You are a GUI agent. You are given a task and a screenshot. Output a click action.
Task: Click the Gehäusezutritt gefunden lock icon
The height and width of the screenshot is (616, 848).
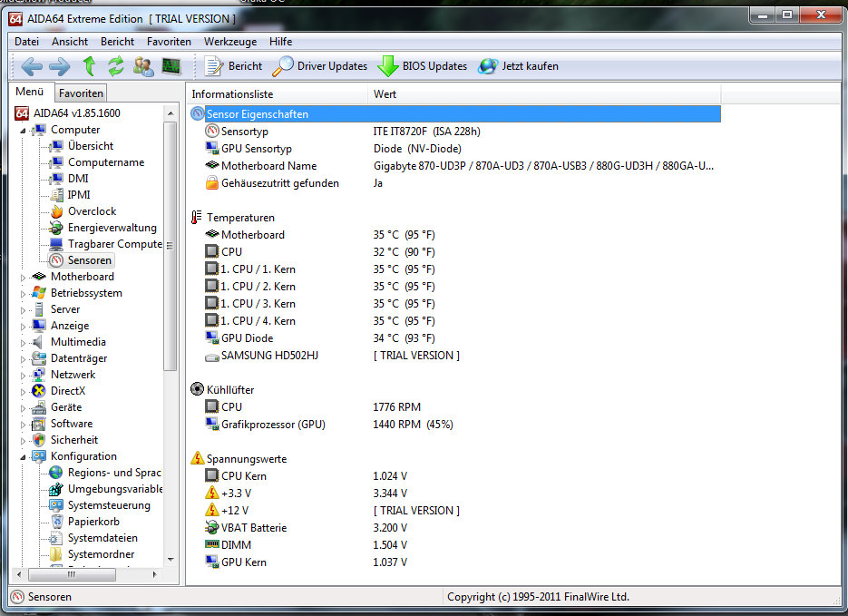pyautogui.click(x=212, y=183)
